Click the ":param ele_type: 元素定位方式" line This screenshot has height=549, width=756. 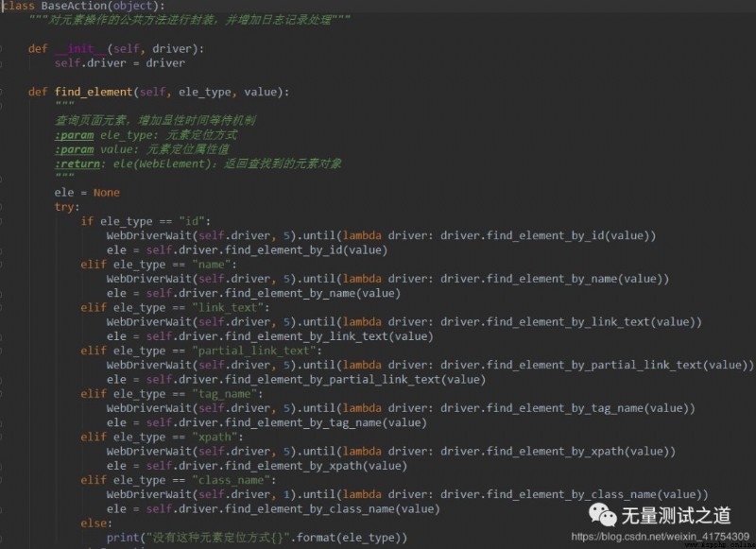point(146,134)
